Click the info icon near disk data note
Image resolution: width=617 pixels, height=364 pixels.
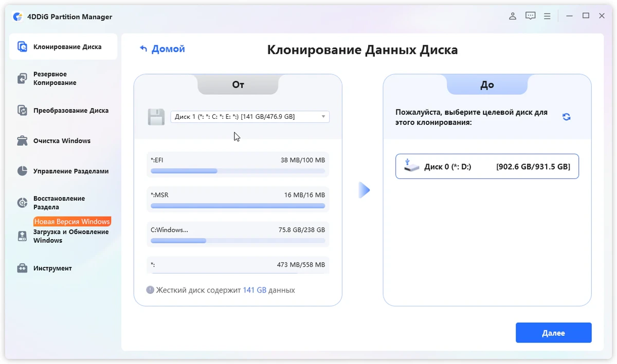tap(150, 290)
